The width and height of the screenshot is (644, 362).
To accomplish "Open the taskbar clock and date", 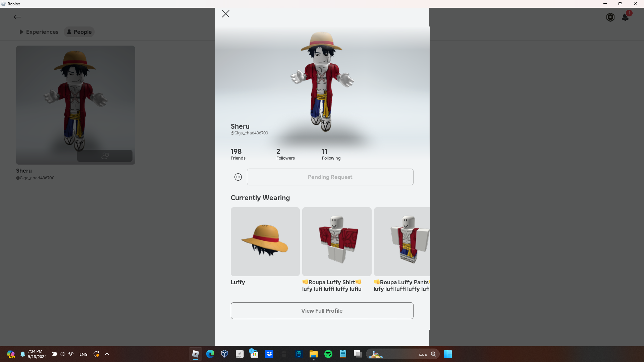I will [x=37, y=354].
